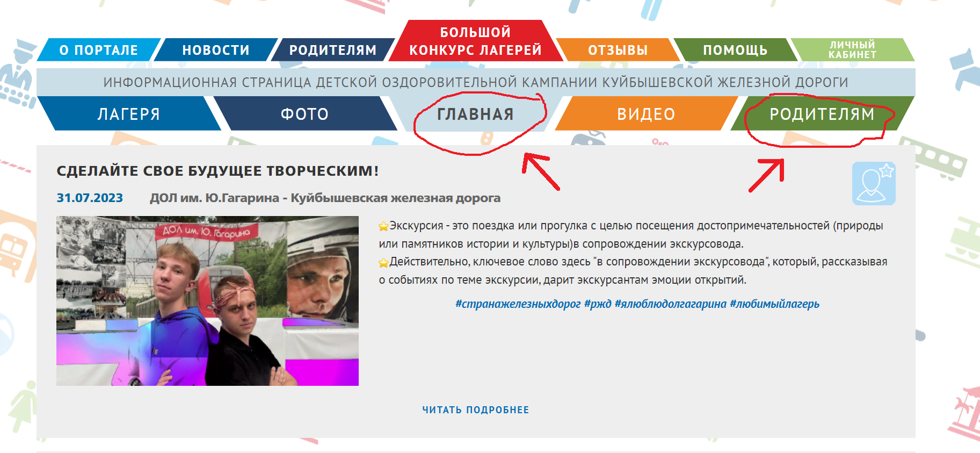
Task: Open the ПОМОЩЬ green tab
Action: pyautogui.click(x=735, y=50)
